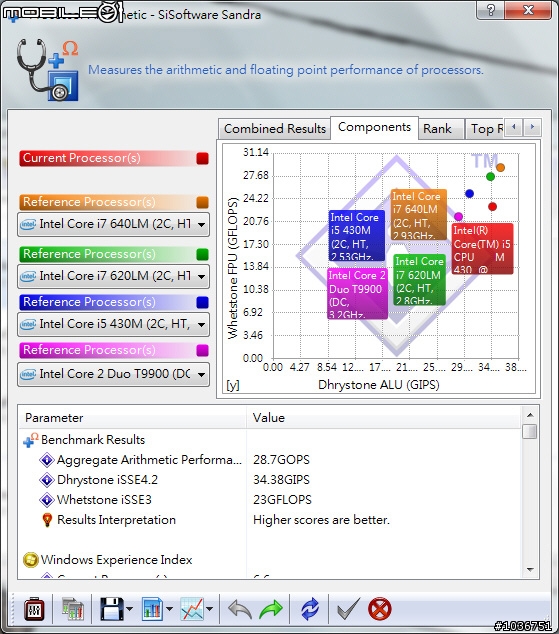Click the question mark help button
The width and height of the screenshot is (559, 634).
(x=490, y=10)
